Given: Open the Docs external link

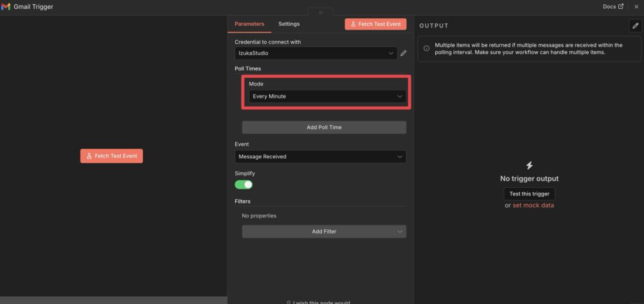Looking at the screenshot, I should [613, 6].
